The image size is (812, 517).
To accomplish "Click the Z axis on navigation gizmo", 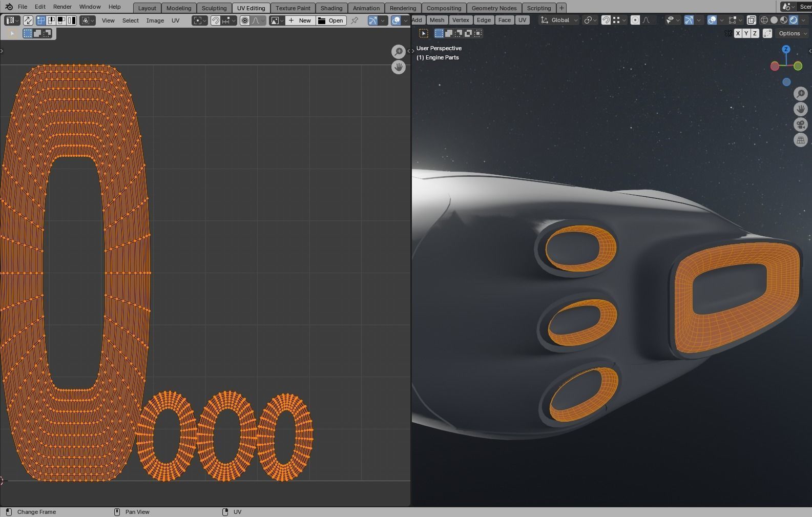I will [786, 49].
